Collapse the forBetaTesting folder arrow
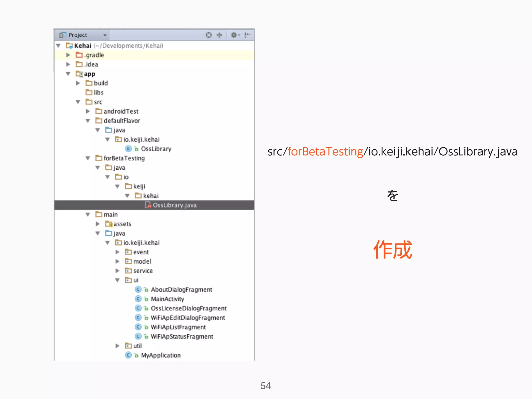 (x=88, y=158)
